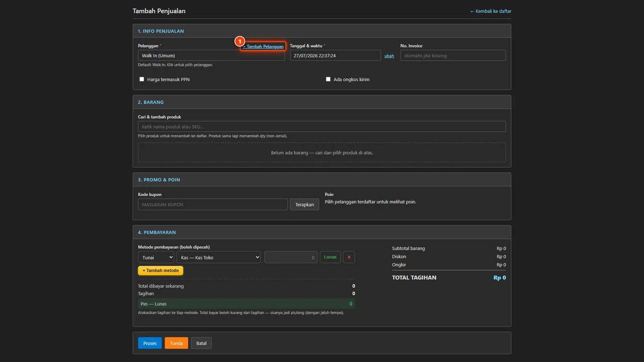Click the payment amount field
Image resolution: width=644 pixels, height=362 pixels.
click(x=291, y=257)
